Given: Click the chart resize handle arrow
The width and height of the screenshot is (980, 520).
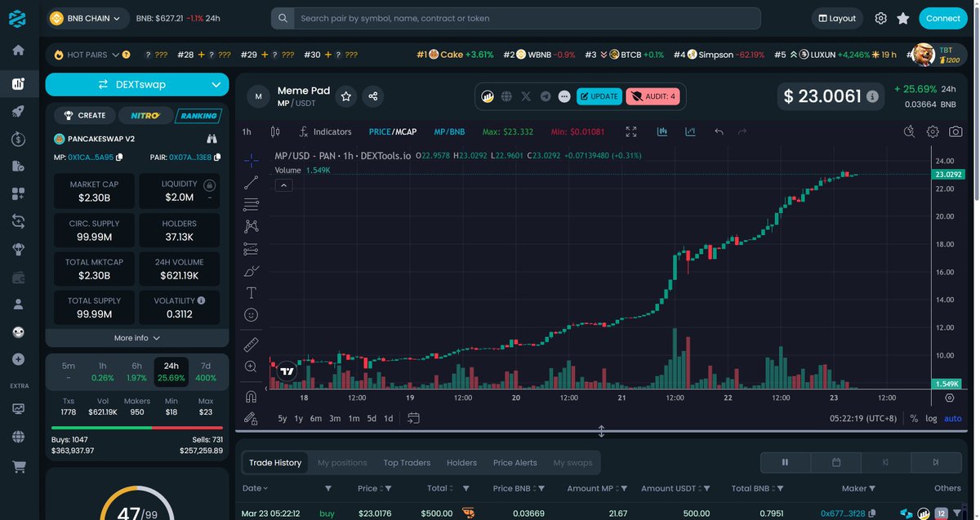Looking at the screenshot, I should 601,432.
